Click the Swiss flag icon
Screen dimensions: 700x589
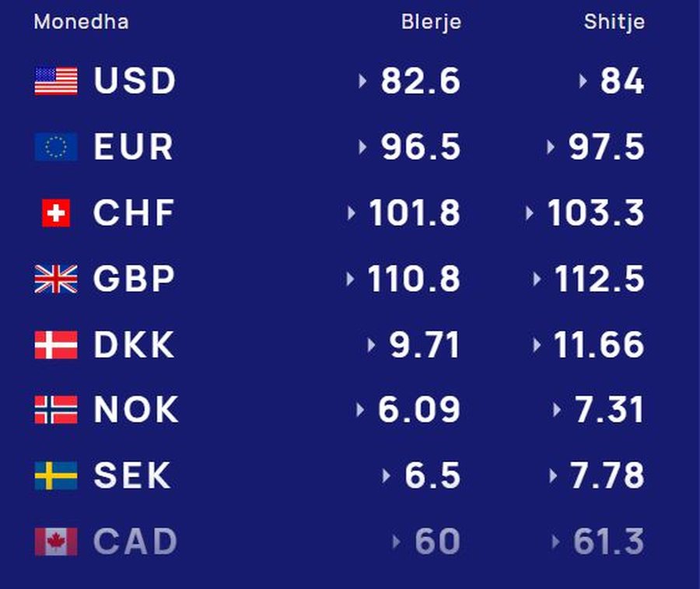[56, 213]
